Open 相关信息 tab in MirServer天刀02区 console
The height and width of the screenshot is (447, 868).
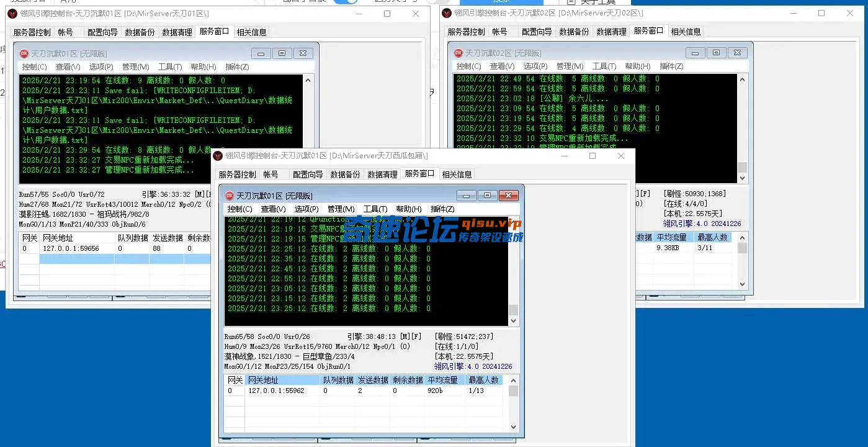tap(686, 32)
